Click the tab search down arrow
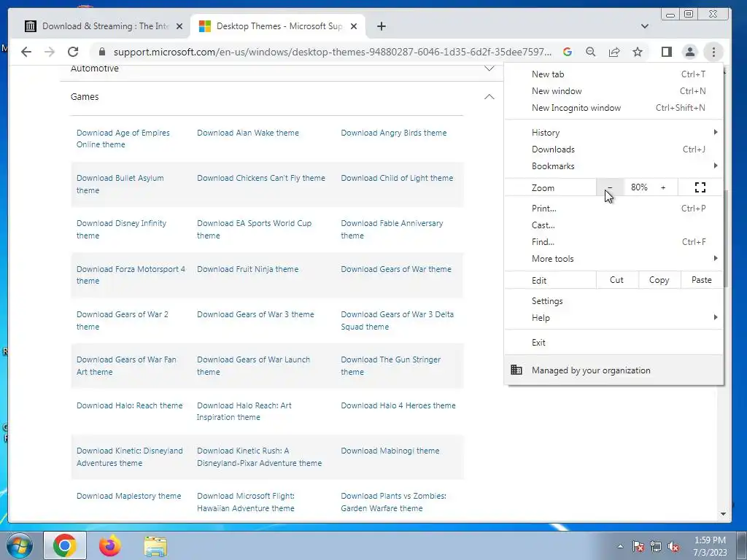The image size is (747, 560). (x=645, y=26)
